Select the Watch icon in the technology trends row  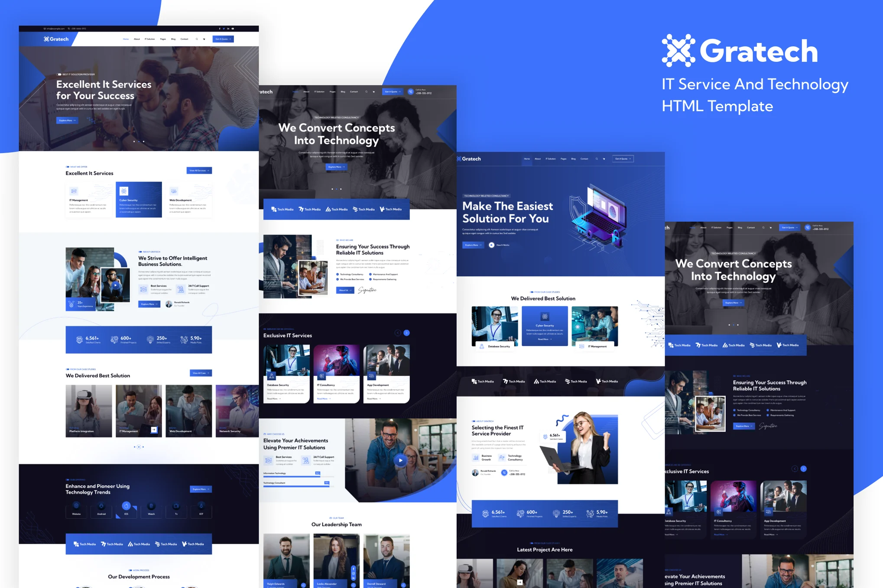coord(151,506)
